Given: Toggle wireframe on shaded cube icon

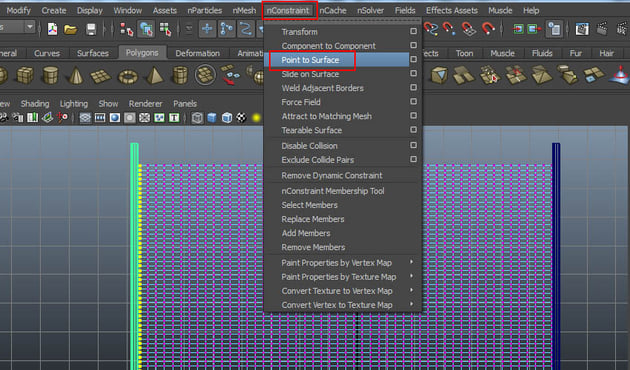Looking at the screenshot, I should pyautogui.click(x=227, y=117).
